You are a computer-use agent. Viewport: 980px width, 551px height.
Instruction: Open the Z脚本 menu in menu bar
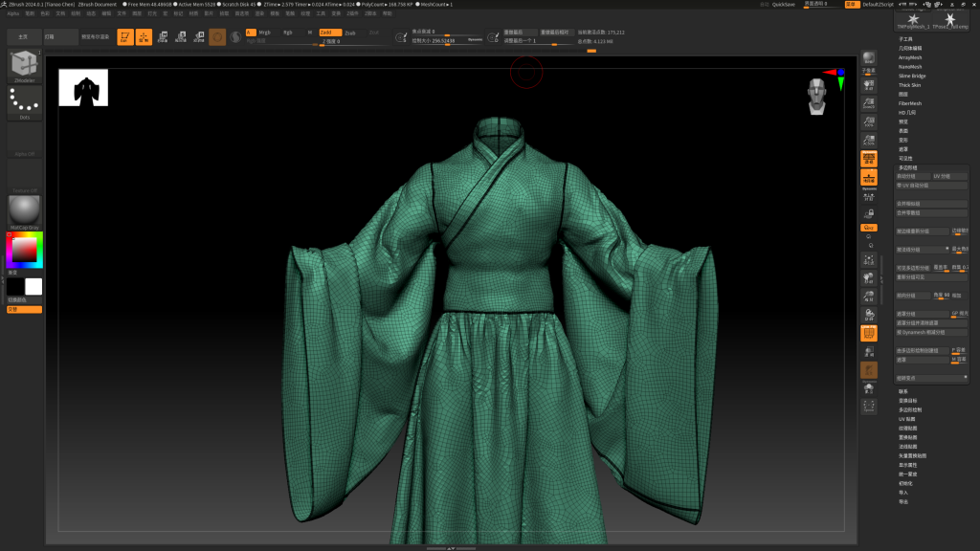(x=370, y=13)
